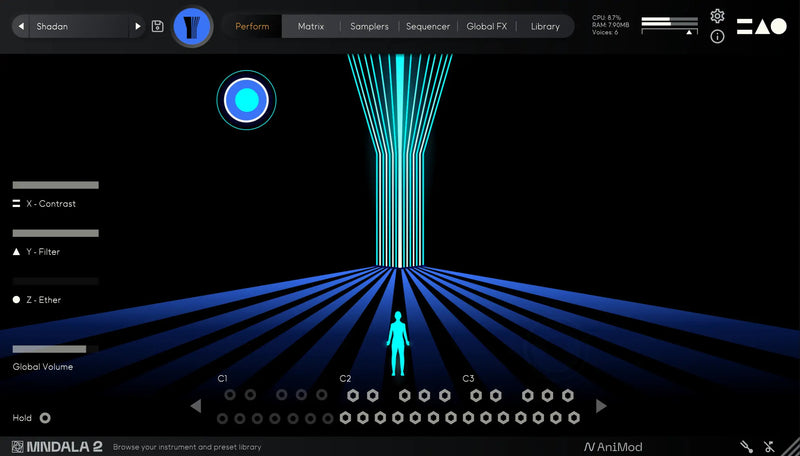This screenshot has width=800, height=456.
Task: Click the crossed tools icon at bottom right
Action: pyautogui.click(x=769, y=447)
